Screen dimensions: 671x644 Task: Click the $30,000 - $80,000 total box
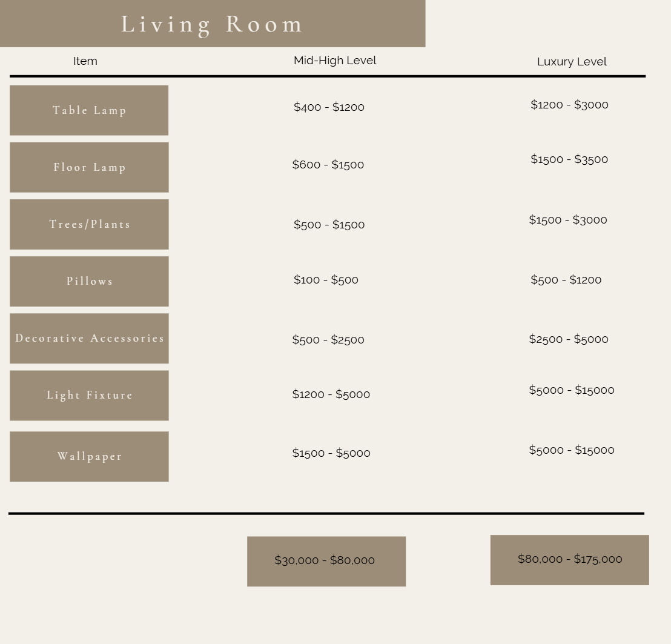(326, 561)
